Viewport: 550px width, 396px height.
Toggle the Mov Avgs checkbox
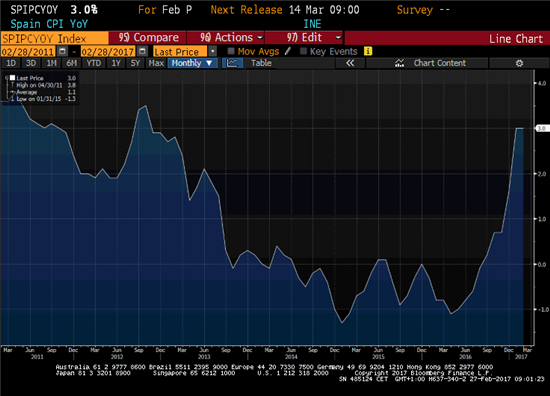point(231,51)
